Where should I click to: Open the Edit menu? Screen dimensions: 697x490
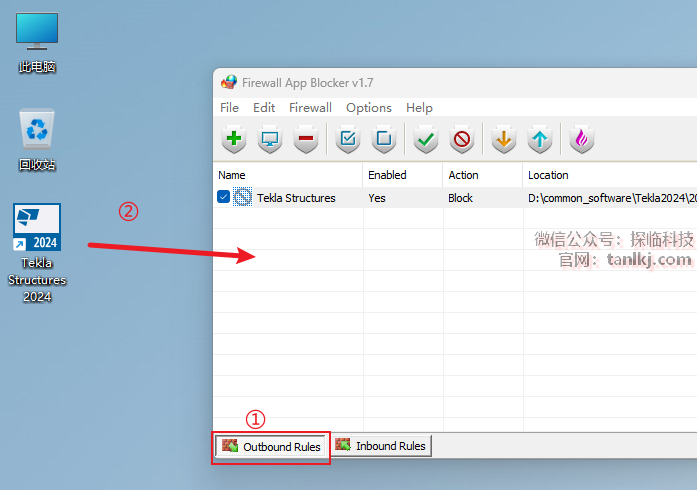pos(264,108)
